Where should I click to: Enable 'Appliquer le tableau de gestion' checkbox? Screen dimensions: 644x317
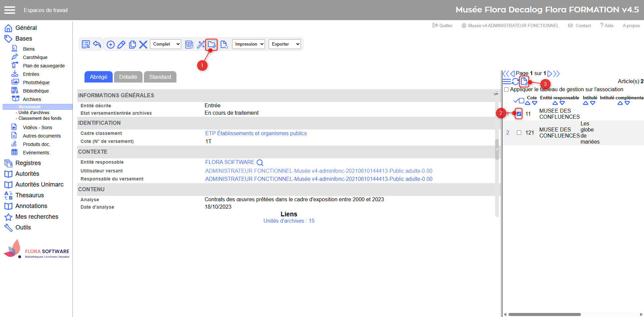506,90
